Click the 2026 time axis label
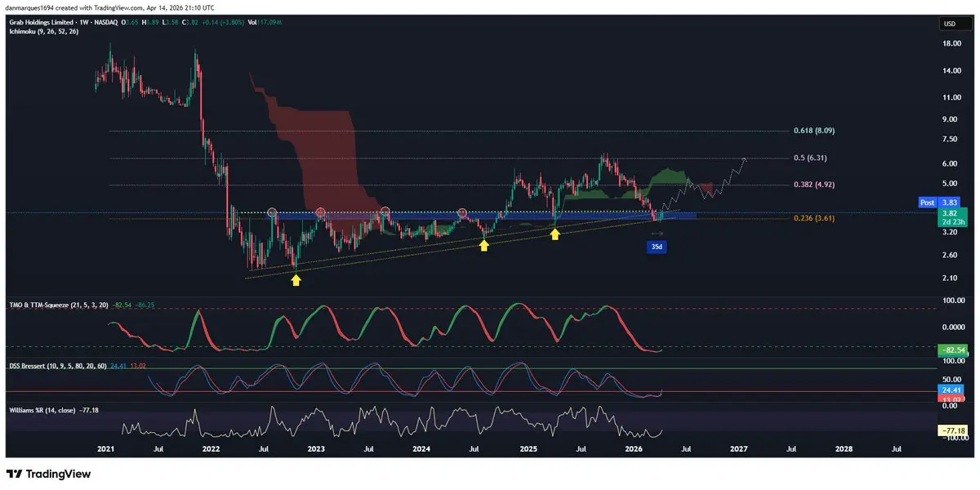This screenshot has width=980, height=490. (x=633, y=449)
